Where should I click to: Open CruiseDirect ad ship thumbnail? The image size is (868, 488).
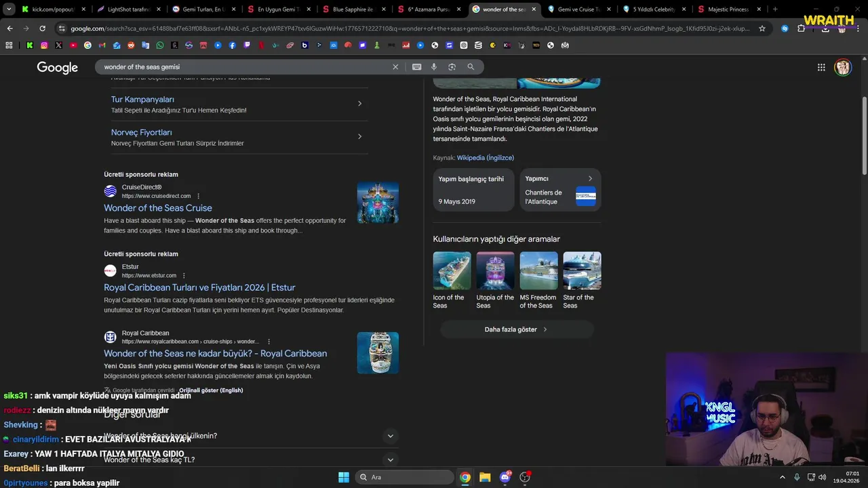click(x=378, y=203)
